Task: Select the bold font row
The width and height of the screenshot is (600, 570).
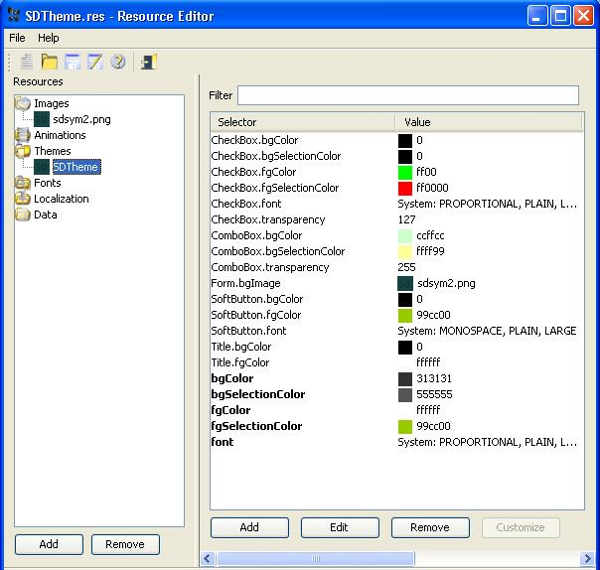Action: (397, 442)
